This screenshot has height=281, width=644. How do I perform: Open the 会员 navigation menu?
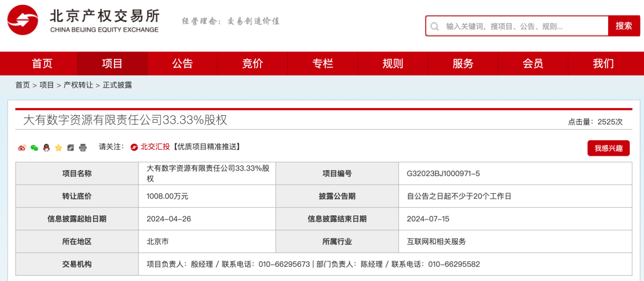(533, 64)
